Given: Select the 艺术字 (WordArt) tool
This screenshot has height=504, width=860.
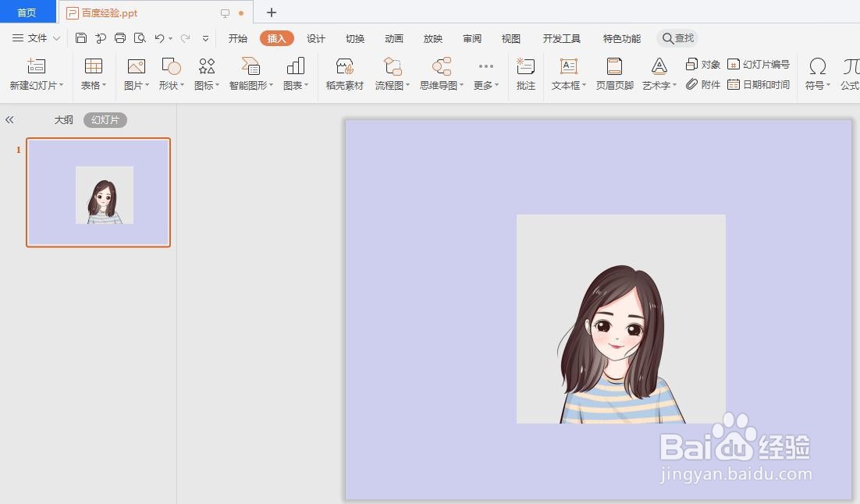Looking at the screenshot, I should point(656,74).
